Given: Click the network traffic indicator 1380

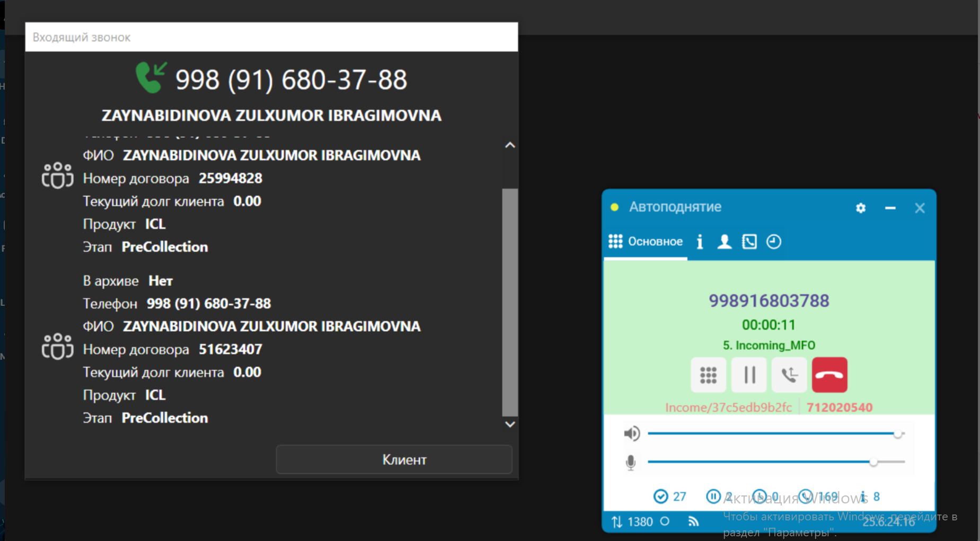Looking at the screenshot, I should click(632, 522).
